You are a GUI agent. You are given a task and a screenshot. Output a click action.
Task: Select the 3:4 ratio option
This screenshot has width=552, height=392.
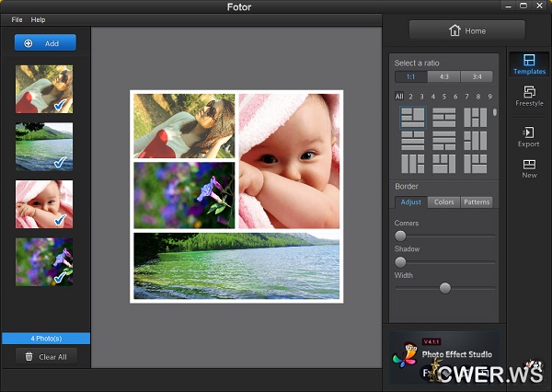(477, 76)
